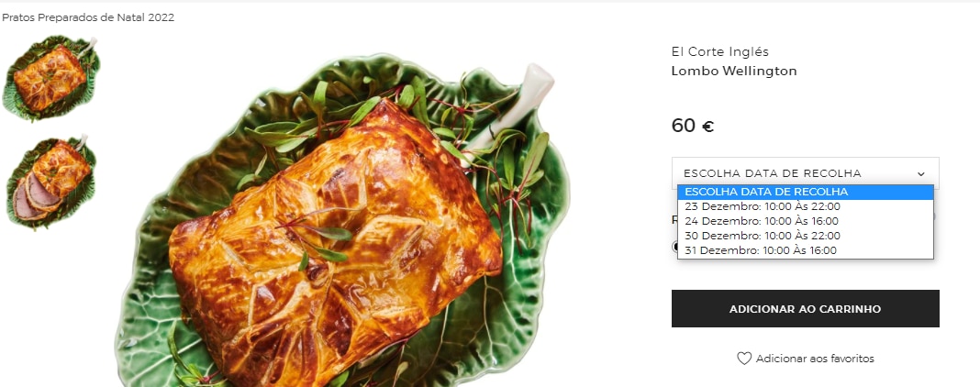Choose 24 Dezembro: 10:00 às 16:00 option
The image size is (980, 387).
pyautogui.click(x=805, y=221)
